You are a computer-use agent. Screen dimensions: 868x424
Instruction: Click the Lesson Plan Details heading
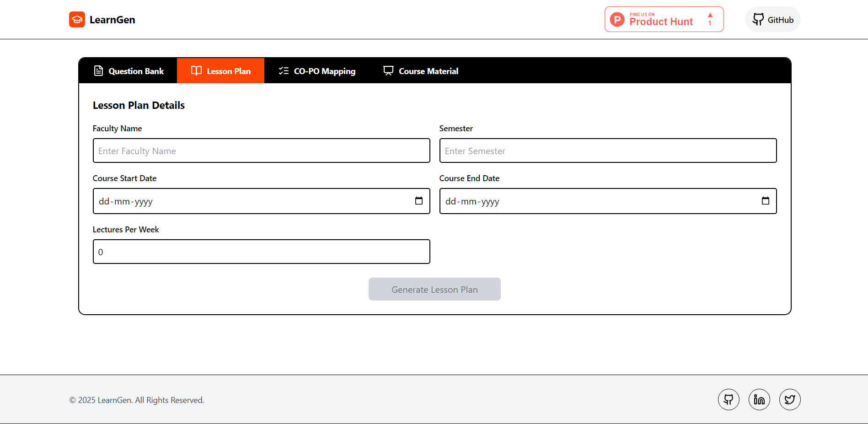tap(139, 105)
